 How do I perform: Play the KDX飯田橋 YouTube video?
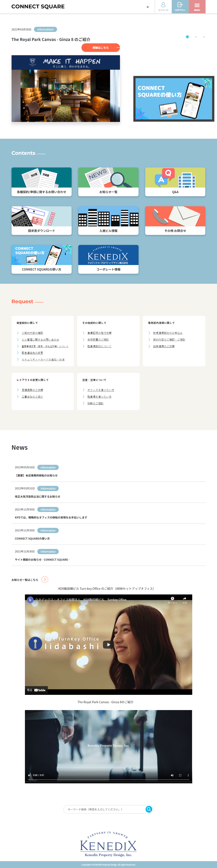point(108,645)
